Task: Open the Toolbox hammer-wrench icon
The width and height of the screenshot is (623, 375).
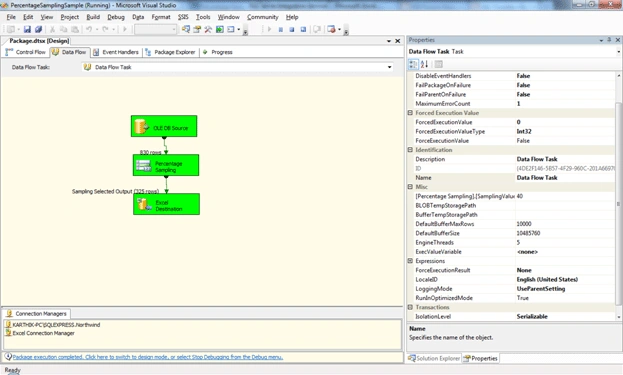Action: pos(208,29)
